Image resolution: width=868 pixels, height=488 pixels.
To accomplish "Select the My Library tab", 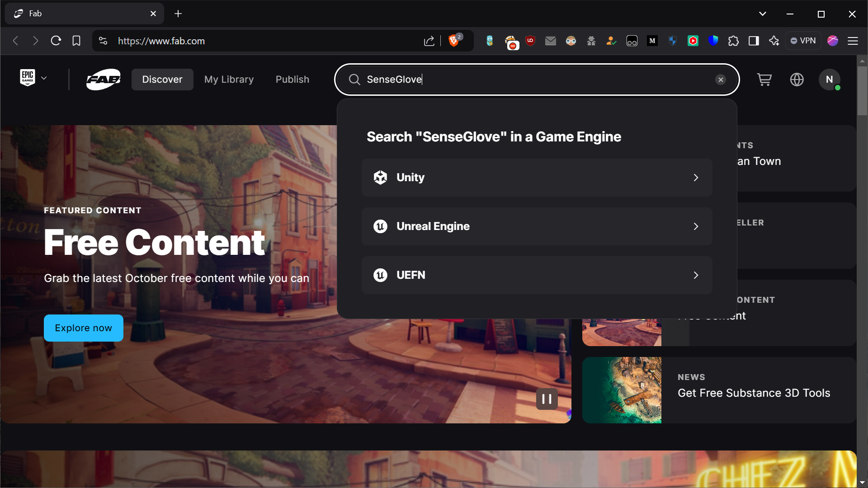I will [229, 79].
